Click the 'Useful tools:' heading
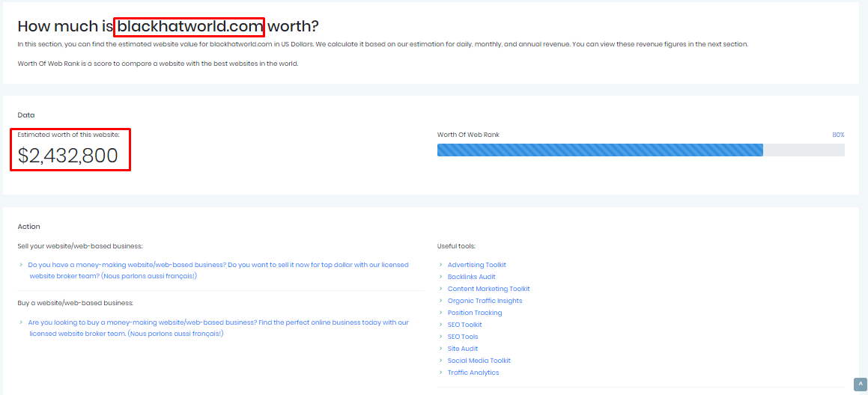 pyautogui.click(x=456, y=246)
